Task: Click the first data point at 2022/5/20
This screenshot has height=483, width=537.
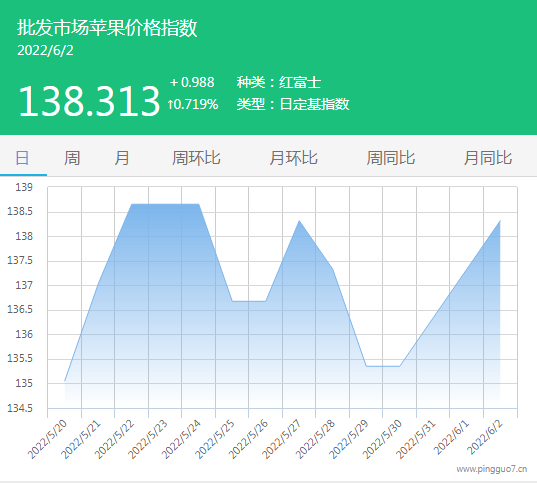Action: [65, 381]
